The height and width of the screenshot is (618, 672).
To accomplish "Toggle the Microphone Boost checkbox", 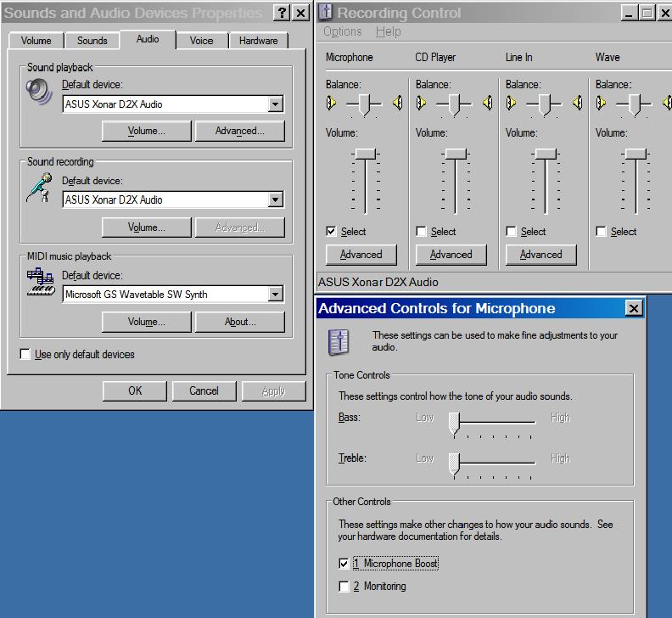I will tap(344, 563).
